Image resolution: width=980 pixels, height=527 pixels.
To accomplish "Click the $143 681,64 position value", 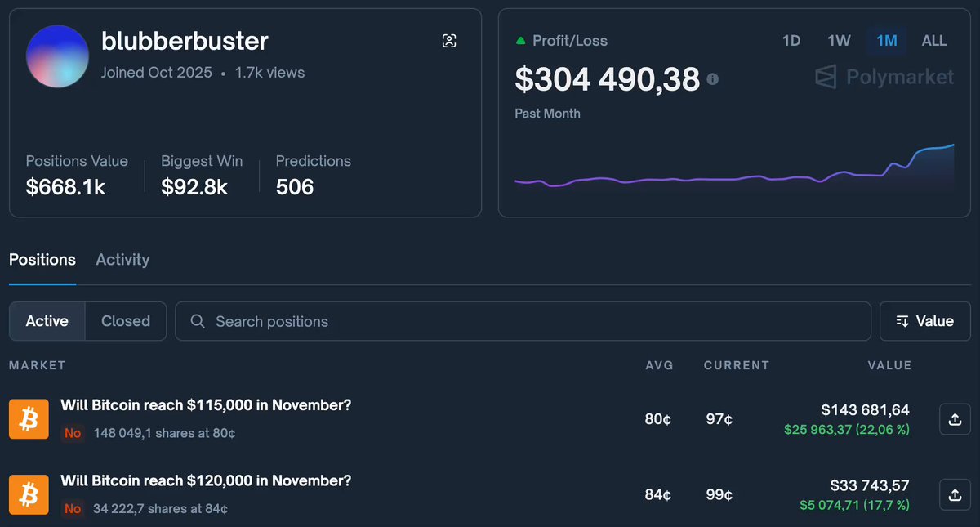I will [866, 410].
